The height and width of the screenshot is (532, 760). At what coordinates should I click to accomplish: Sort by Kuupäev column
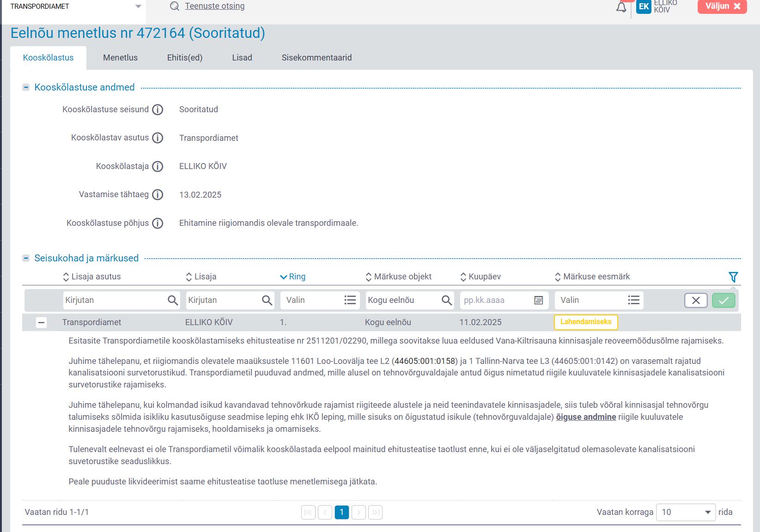[480, 277]
